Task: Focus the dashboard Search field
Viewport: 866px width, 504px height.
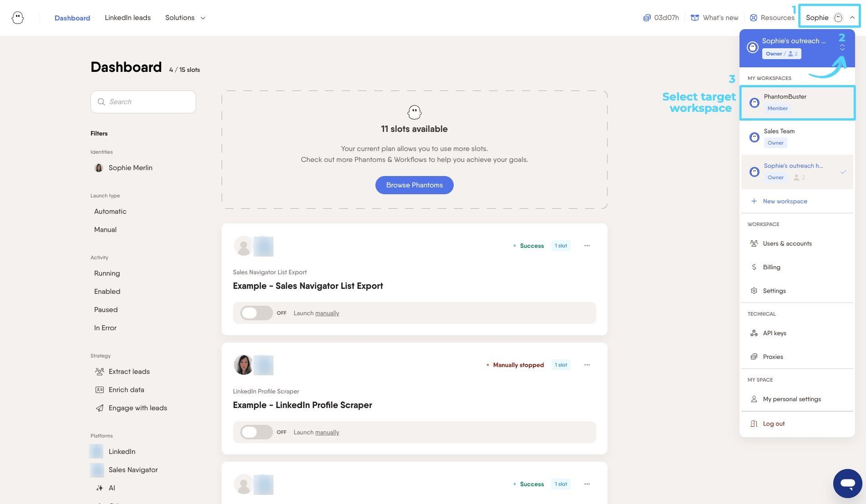Action: point(143,102)
